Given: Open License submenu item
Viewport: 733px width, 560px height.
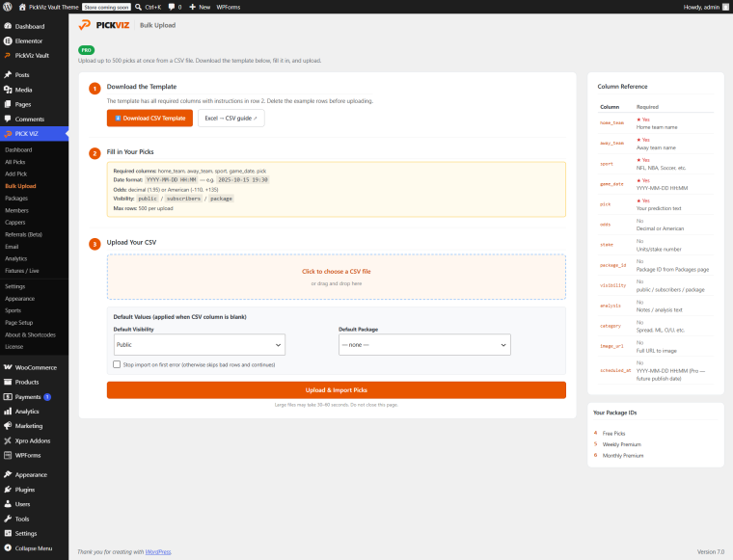Looking at the screenshot, I should point(14,347).
